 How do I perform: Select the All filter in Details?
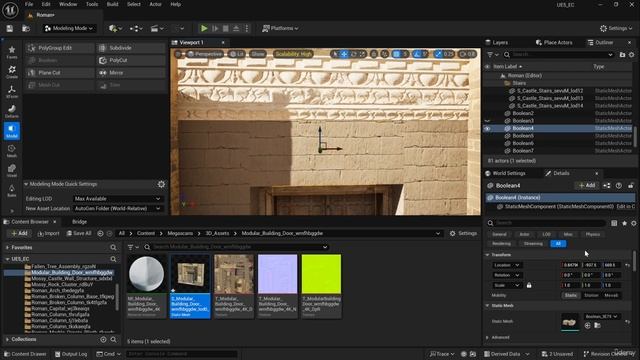tap(558, 244)
